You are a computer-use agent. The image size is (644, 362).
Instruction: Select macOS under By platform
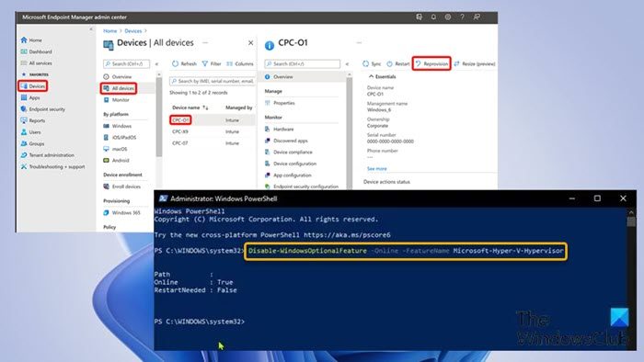pyautogui.click(x=115, y=149)
